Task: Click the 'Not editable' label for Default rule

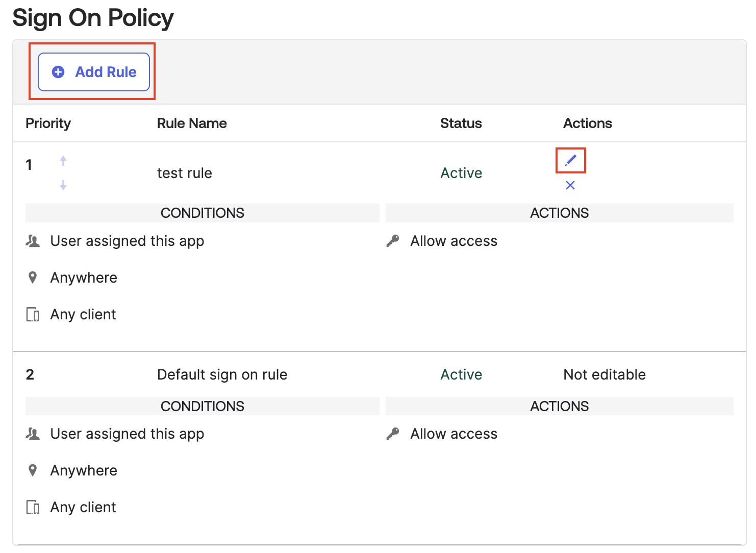Action: 604,374
